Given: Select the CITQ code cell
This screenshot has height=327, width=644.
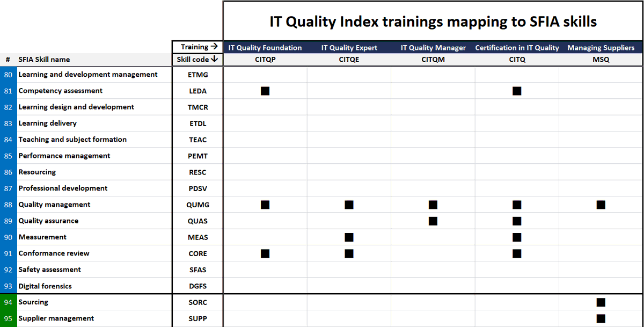Looking at the screenshot, I should coord(517,60).
